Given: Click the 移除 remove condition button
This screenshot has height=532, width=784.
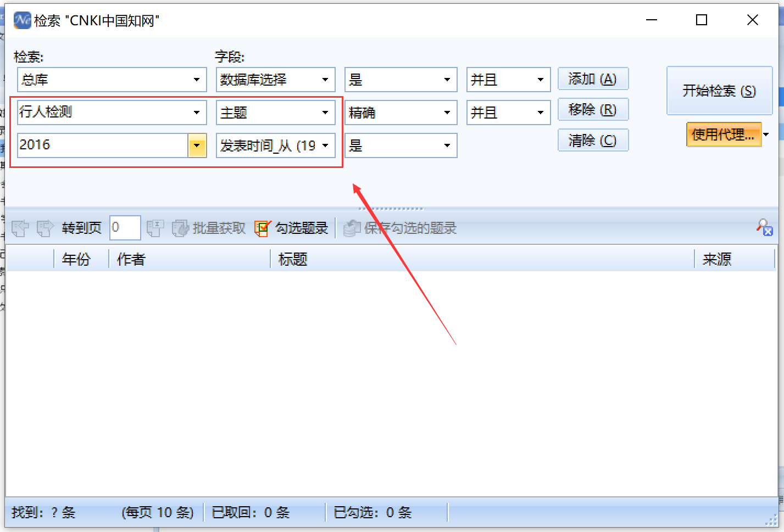Looking at the screenshot, I should [x=593, y=109].
